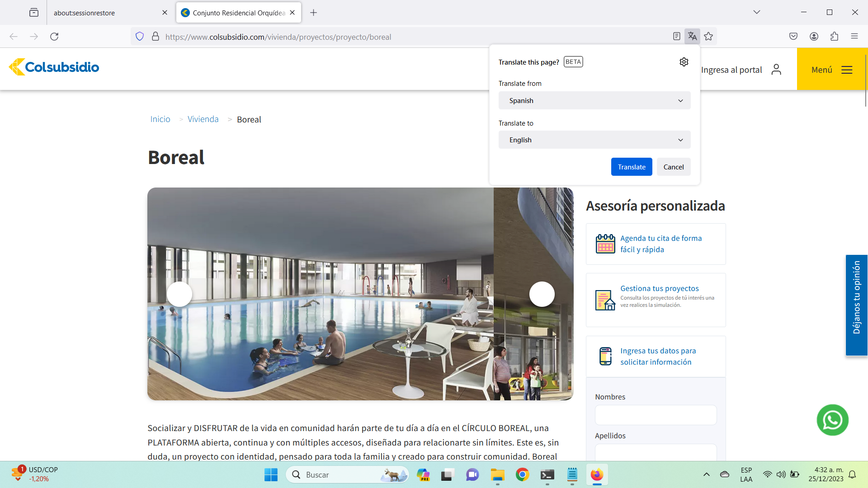The width and height of the screenshot is (868, 488).
Task: Bookmark this page with star icon
Action: [708, 37]
